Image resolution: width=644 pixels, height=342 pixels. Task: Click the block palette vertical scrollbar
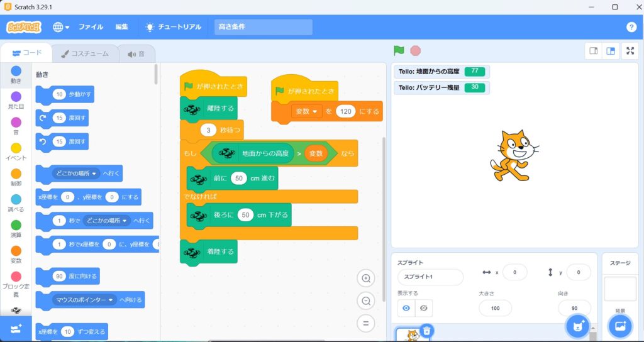(156, 74)
